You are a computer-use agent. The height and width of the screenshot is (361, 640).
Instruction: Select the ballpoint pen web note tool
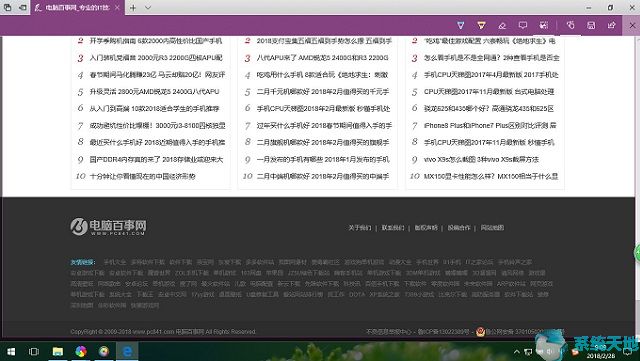pyautogui.click(x=460, y=25)
